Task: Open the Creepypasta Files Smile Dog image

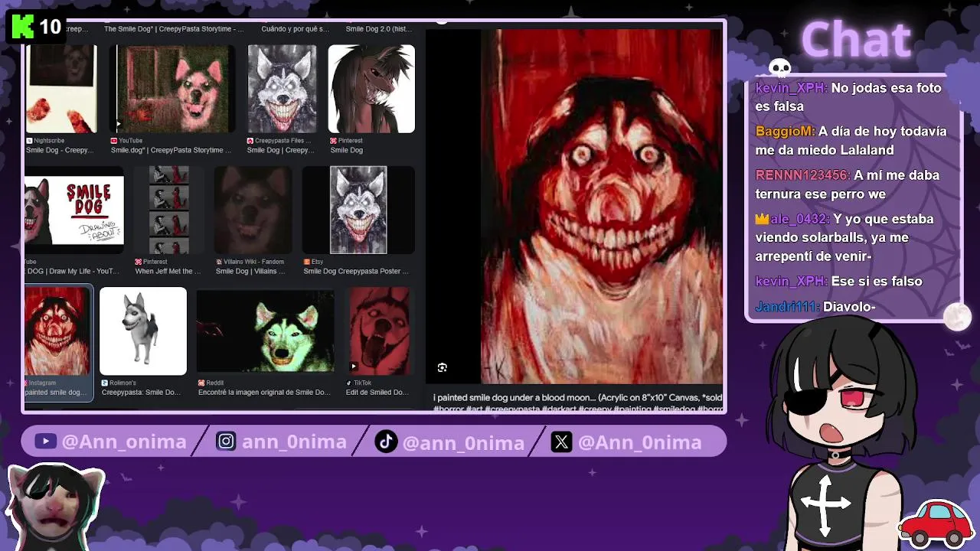Action: (x=282, y=89)
